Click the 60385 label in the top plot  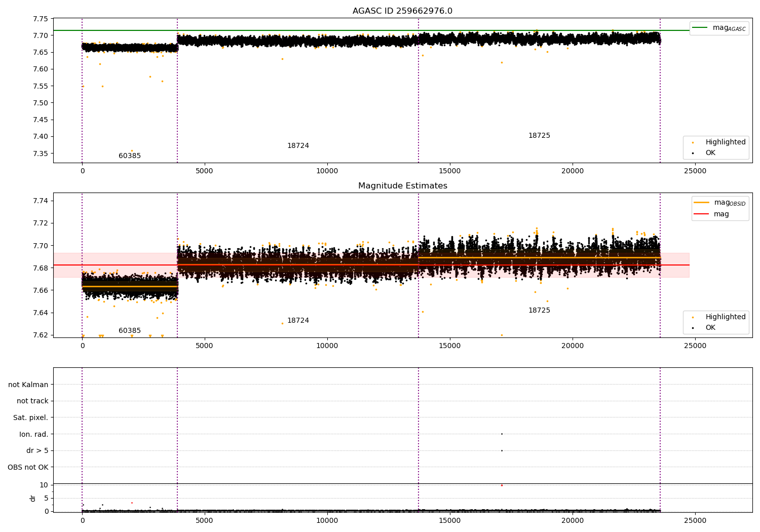tap(130, 156)
